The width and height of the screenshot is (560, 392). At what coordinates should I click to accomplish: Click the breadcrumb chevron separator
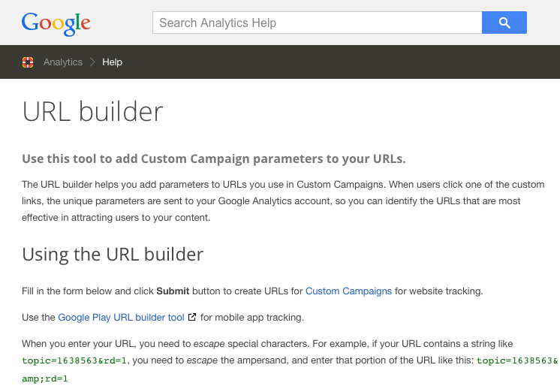pos(92,62)
